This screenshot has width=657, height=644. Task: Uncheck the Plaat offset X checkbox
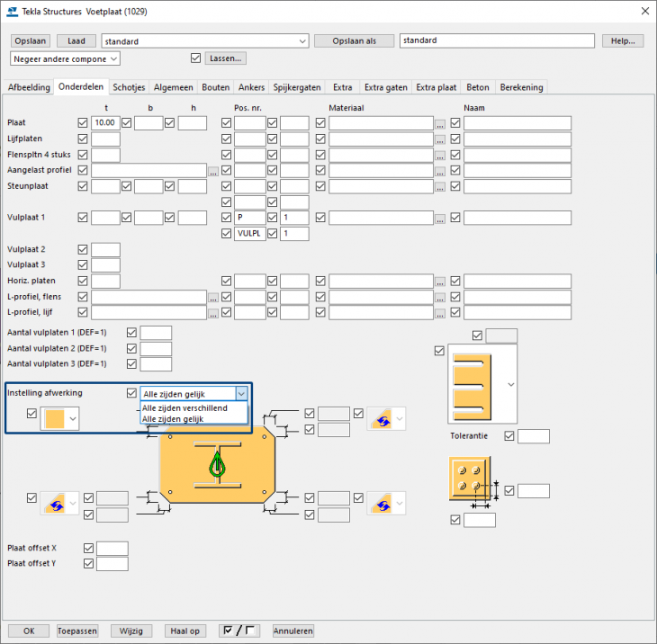tap(88, 548)
